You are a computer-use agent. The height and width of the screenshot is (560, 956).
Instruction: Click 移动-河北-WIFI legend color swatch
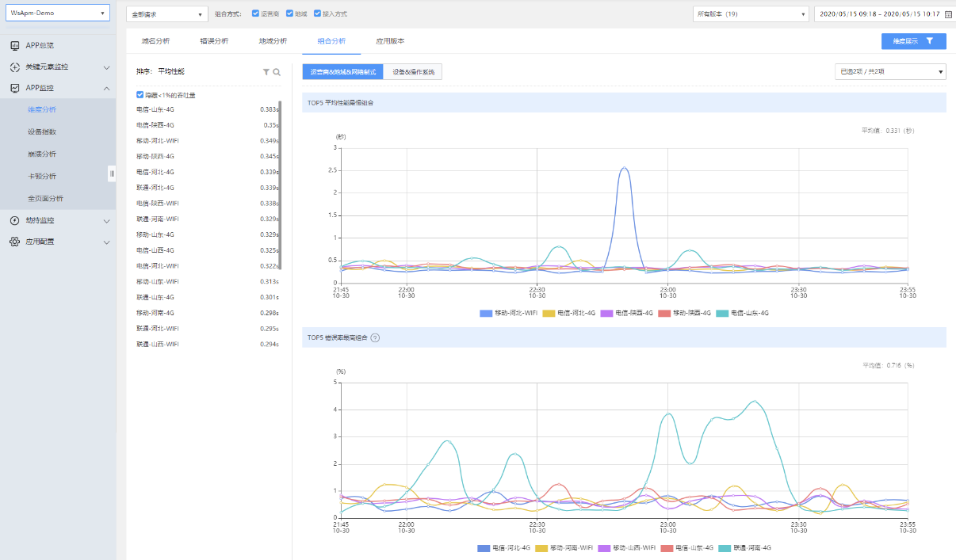click(487, 313)
